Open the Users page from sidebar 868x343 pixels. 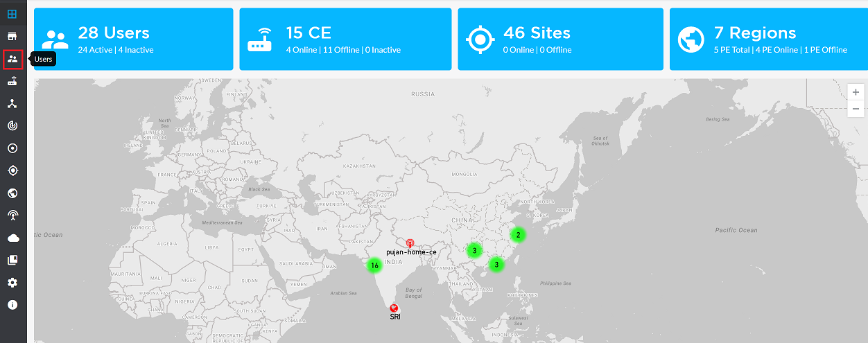point(12,59)
